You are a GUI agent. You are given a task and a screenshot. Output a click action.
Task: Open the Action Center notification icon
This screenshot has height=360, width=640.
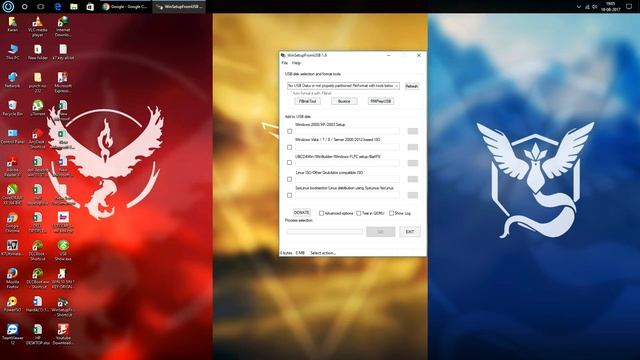point(629,7)
